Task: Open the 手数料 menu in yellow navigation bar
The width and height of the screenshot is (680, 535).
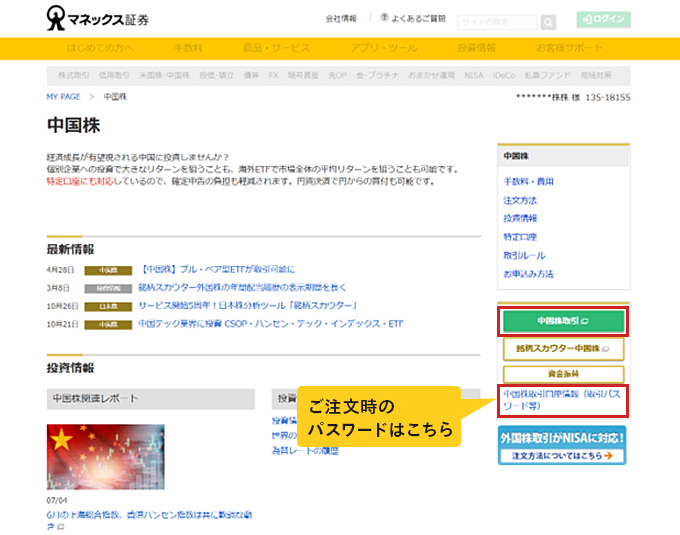Action: (190, 48)
